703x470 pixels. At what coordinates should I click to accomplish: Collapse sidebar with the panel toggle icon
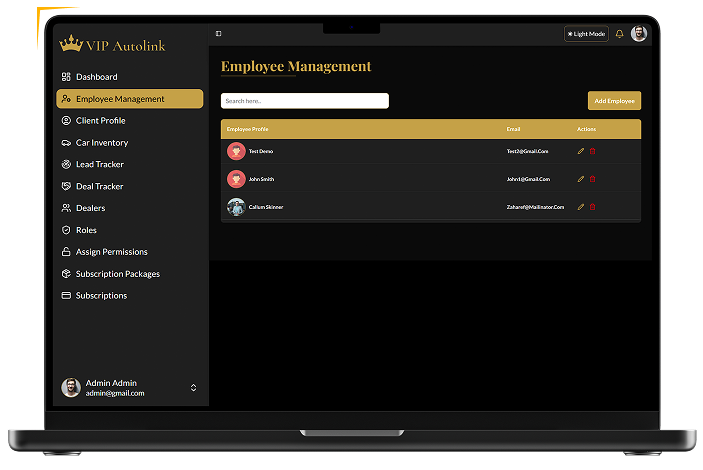point(219,34)
